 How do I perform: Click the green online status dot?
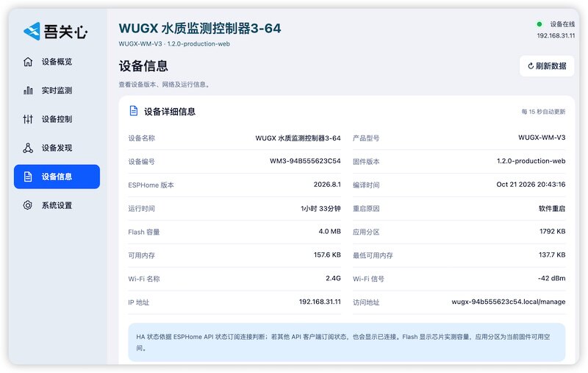(539, 24)
